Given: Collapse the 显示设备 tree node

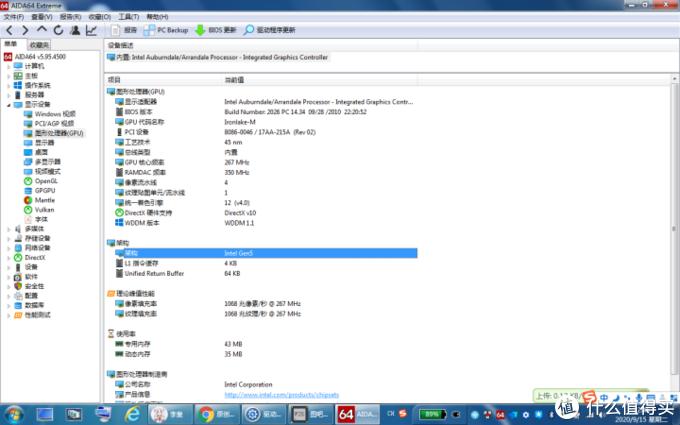Looking at the screenshot, I should (8, 105).
